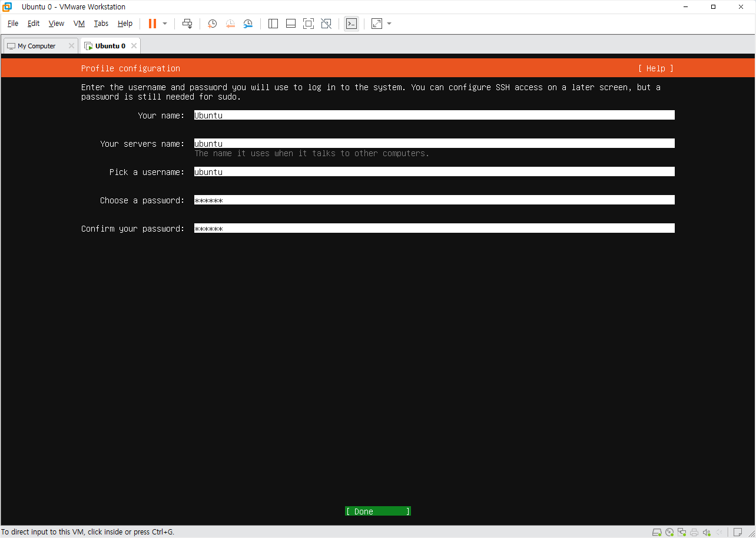Click the hard disk status icon
This screenshot has height=538, width=756.
click(658, 532)
